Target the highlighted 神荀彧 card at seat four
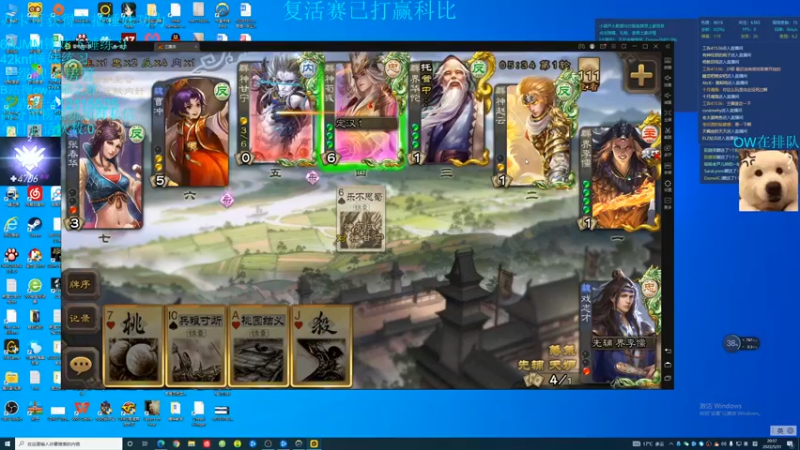The height and width of the screenshot is (450, 800). click(x=363, y=111)
